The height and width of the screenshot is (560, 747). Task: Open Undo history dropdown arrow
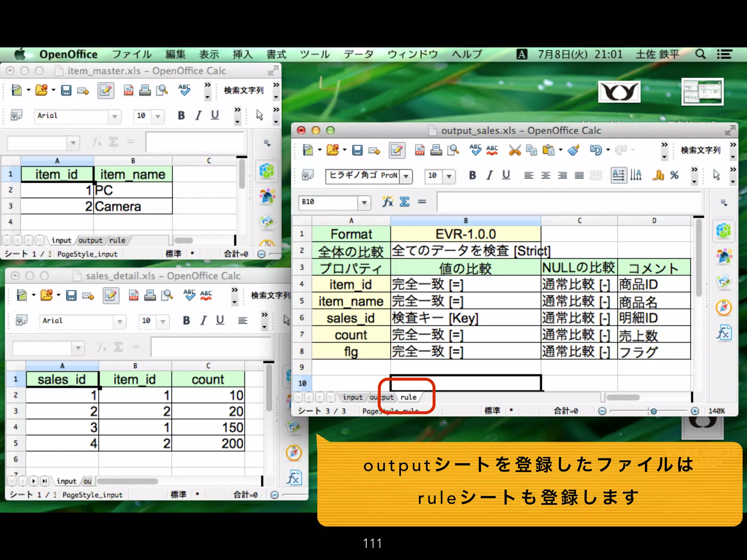[608, 150]
